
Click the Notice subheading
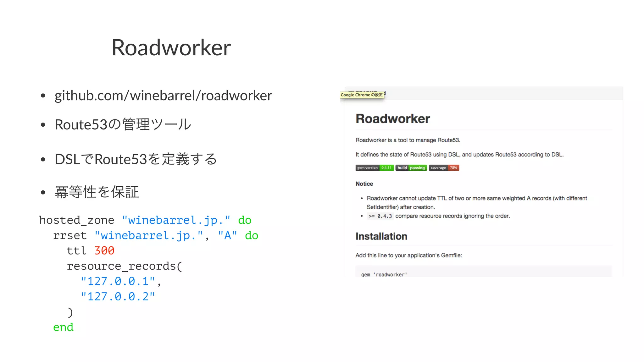(364, 184)
